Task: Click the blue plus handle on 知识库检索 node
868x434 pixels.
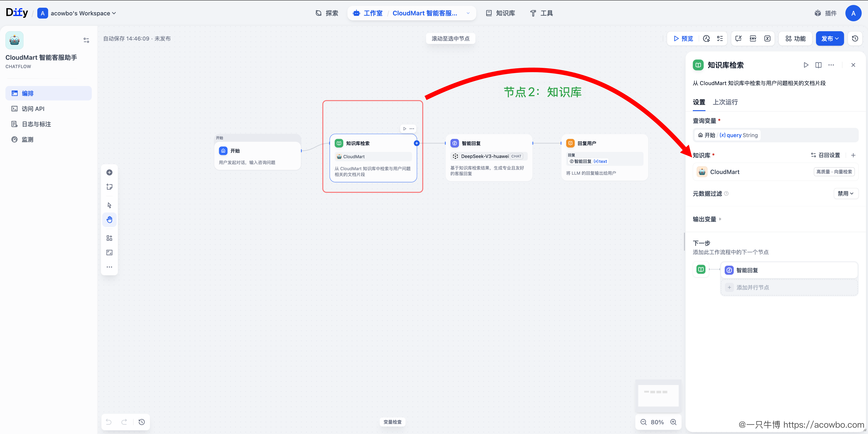Action: pyautogui.click(x=416, y=143)
